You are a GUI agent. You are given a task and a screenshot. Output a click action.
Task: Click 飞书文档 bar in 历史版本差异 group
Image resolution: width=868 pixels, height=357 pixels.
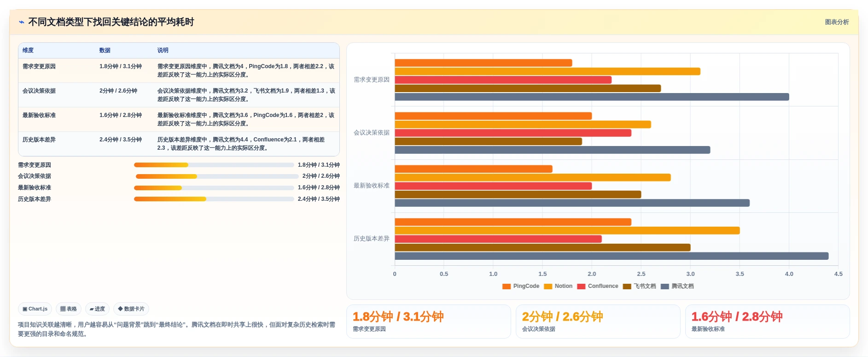click(542, 247)
